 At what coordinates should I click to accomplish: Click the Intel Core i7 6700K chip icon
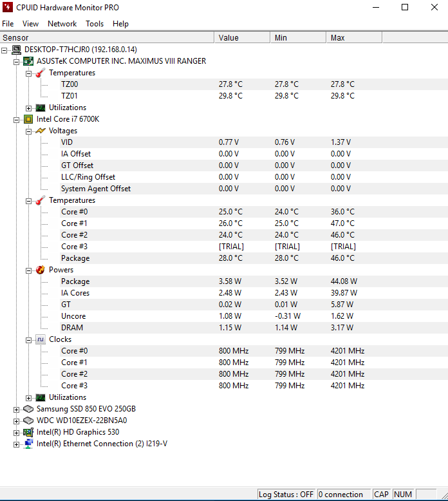coord(28,119)
